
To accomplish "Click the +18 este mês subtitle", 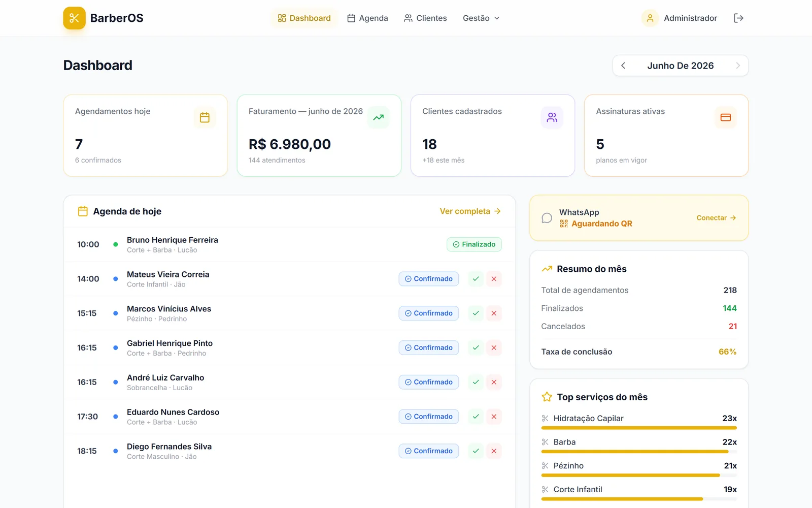I will [444, 160].
